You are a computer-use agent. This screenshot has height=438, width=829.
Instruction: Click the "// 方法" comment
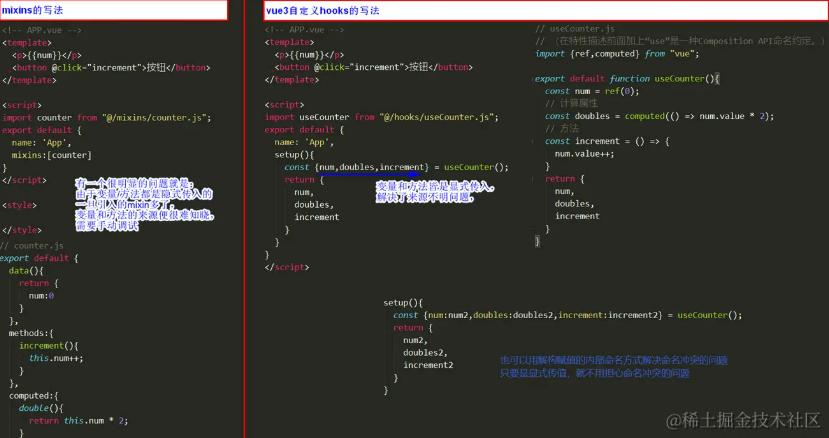(x=562, y=129)
